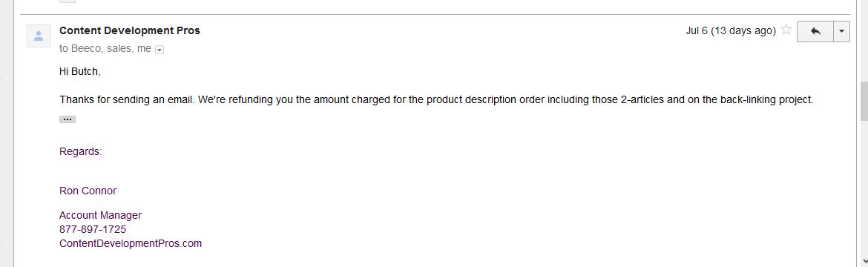Click the vertical scrollbar thumb
Viewport: 868px width, 267px height.
coord(864,102)
